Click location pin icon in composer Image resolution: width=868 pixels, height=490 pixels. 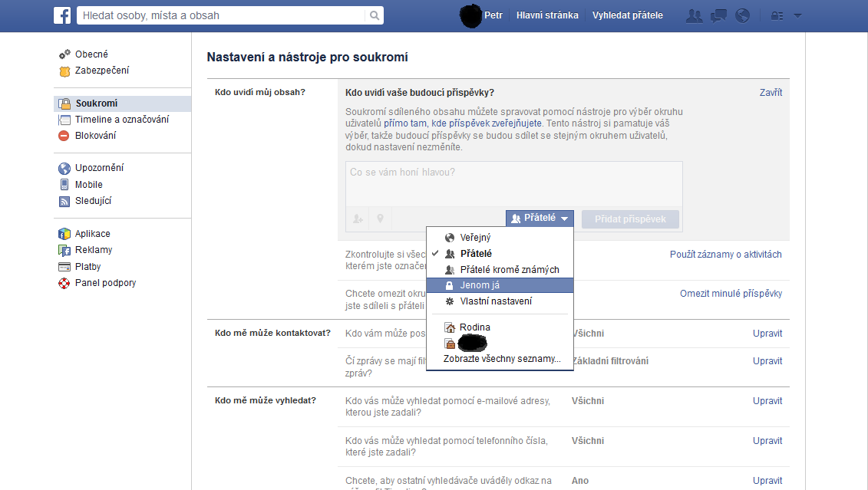pos(381,219)
